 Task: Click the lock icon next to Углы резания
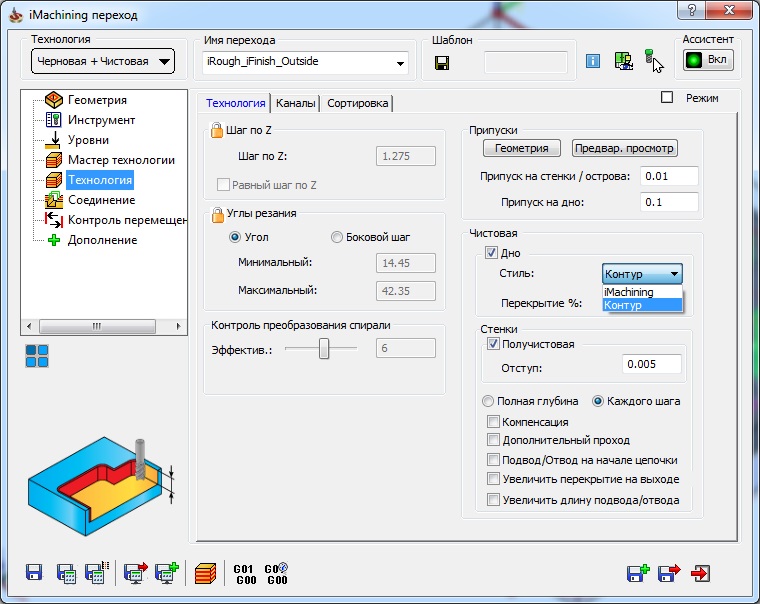coord(218,214)
